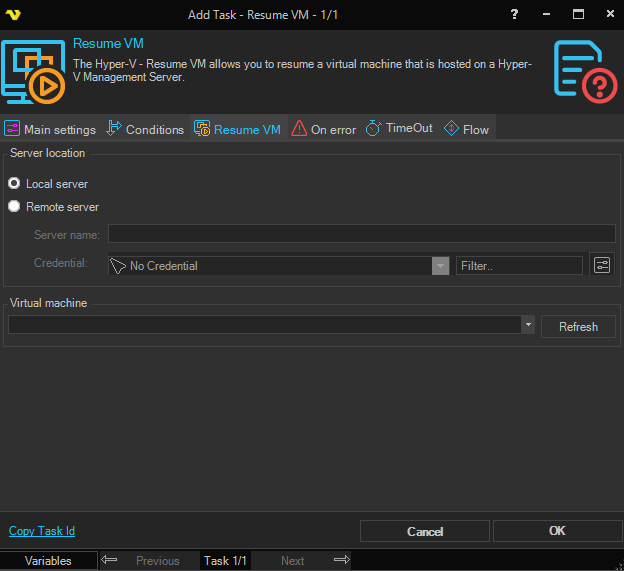Open the No Credential combo box
624x571 pixels.
270,266
